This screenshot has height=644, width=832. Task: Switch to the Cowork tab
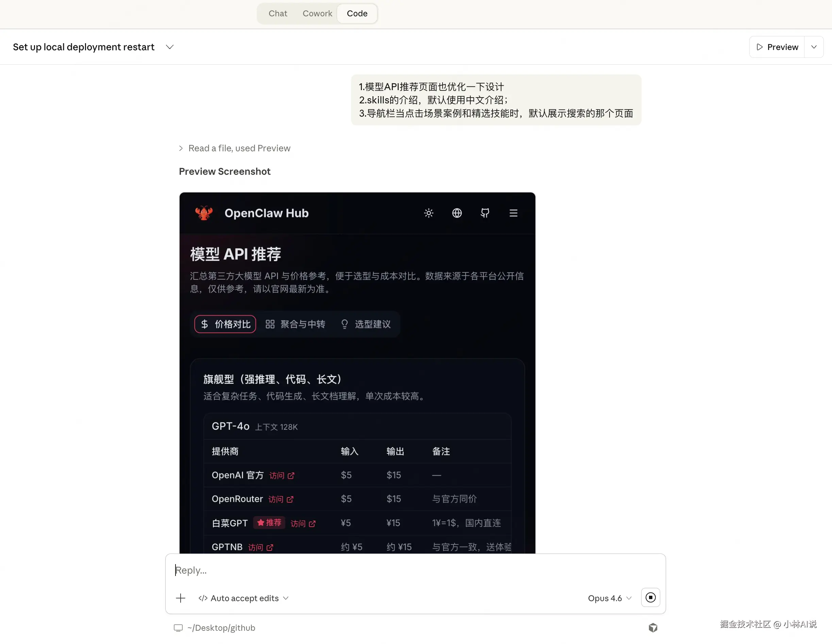pos(317,13)
